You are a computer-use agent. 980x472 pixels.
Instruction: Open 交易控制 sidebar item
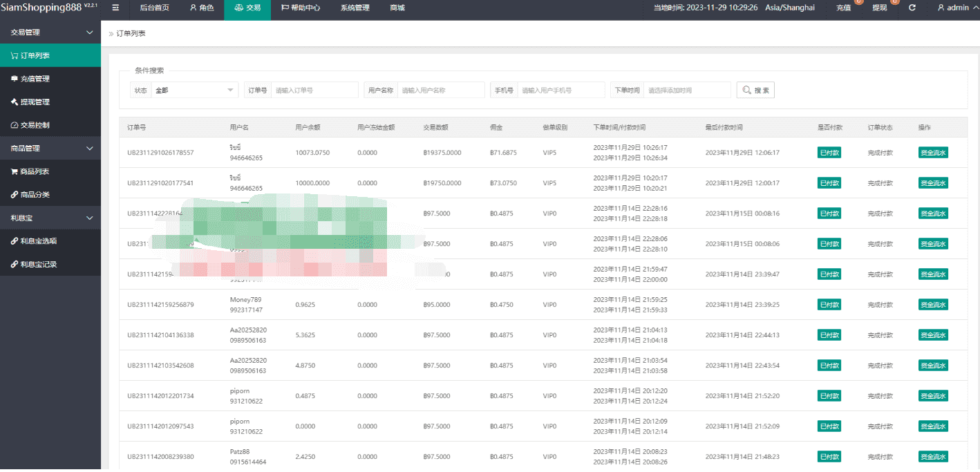coord(35,126)
